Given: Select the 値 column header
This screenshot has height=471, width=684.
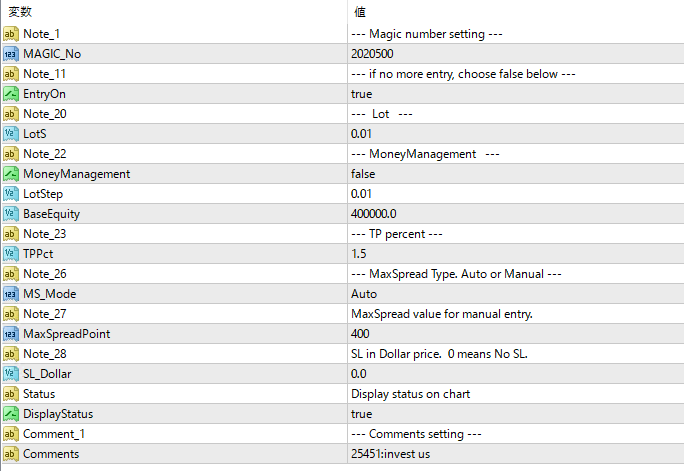Looking at the screenshot, I should [359, 12].
